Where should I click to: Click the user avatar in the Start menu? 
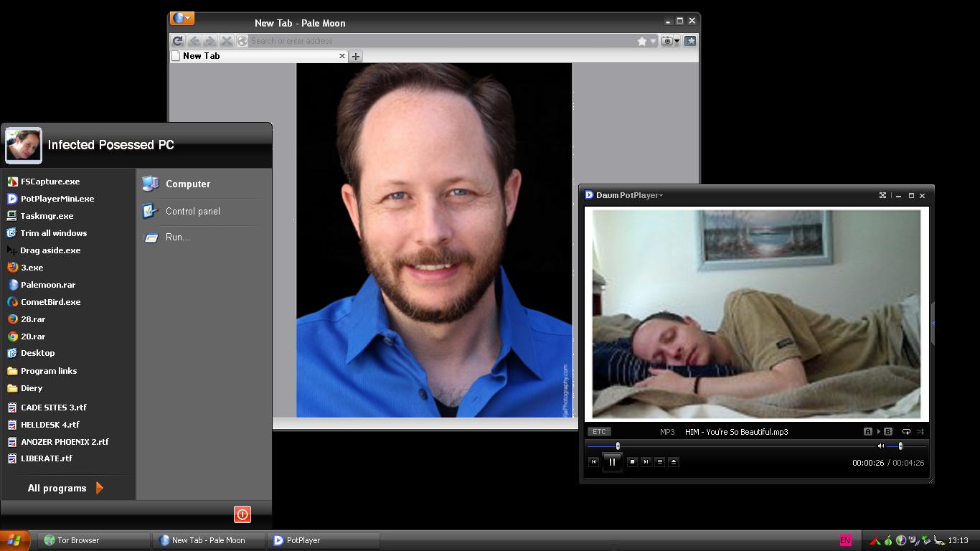24,146
